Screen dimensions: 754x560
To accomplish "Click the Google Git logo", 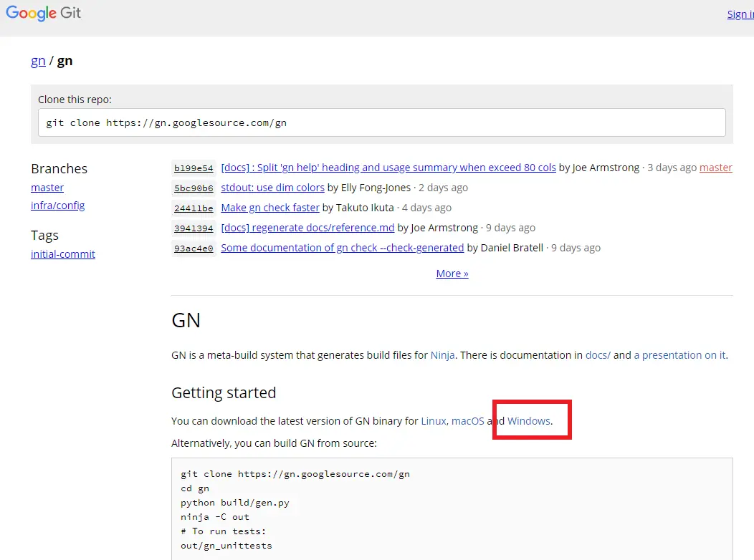I will [43, 13].
